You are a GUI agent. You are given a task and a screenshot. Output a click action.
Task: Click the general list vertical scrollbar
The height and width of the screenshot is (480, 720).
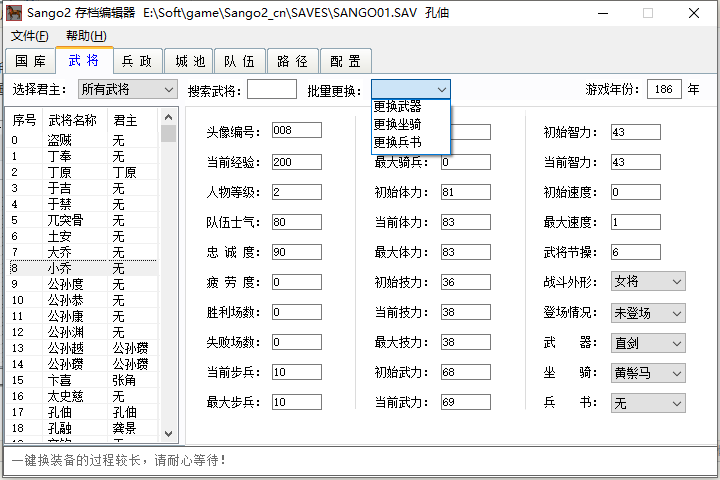[168, 280]
